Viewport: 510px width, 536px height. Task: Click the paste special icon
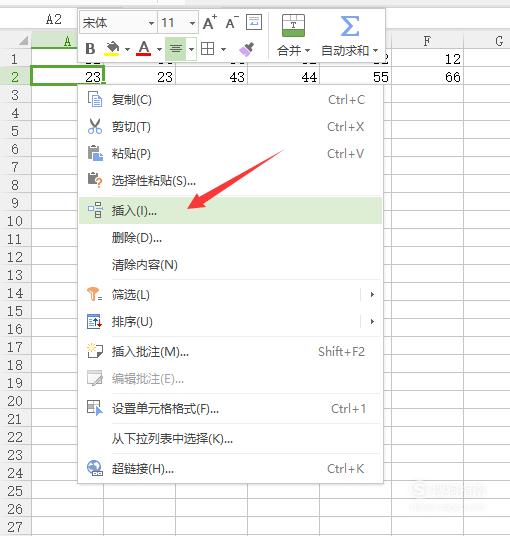(95, 180)
